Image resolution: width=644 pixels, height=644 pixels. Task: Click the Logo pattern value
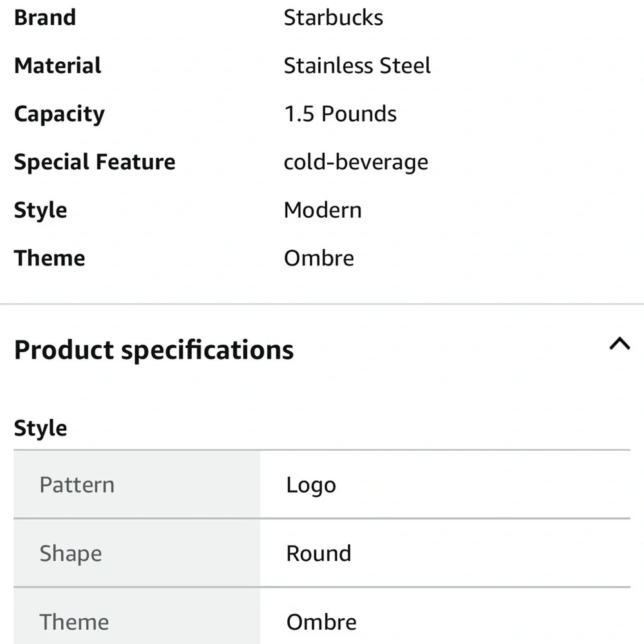[311, 486]
